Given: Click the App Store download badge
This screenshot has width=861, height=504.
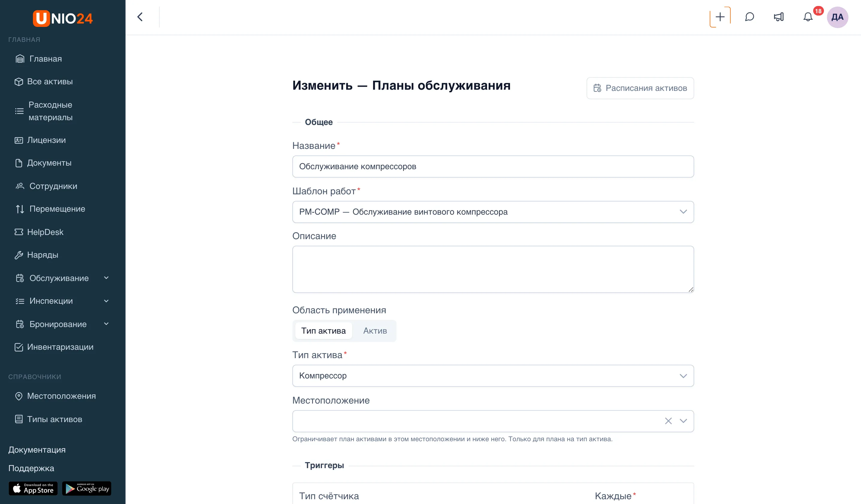Looking at the screenshot, I should click(x=33, y=489).
